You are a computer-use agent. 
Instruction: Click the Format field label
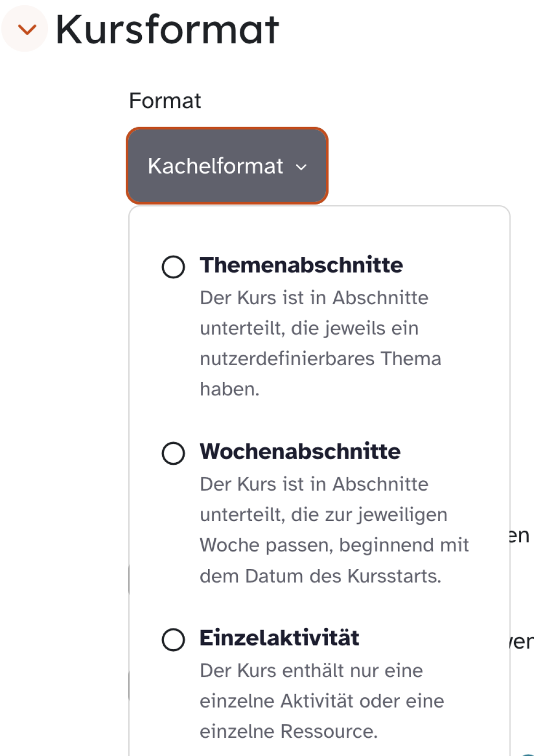point(165,100)
